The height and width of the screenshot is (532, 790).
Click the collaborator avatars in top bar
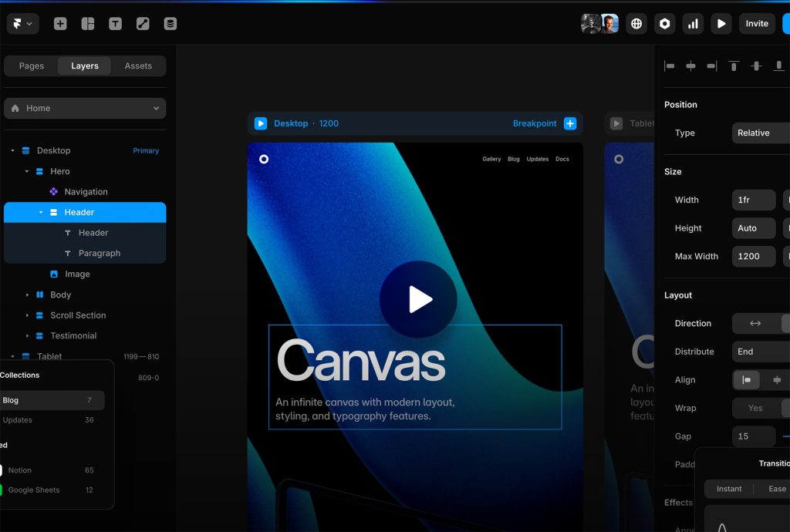(599, 24)
